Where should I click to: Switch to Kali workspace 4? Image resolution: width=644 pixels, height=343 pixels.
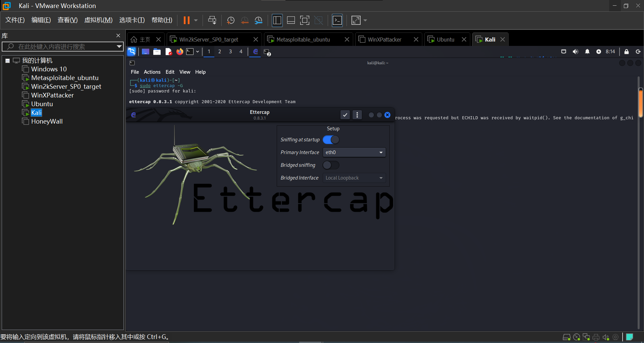coord(241,52)
